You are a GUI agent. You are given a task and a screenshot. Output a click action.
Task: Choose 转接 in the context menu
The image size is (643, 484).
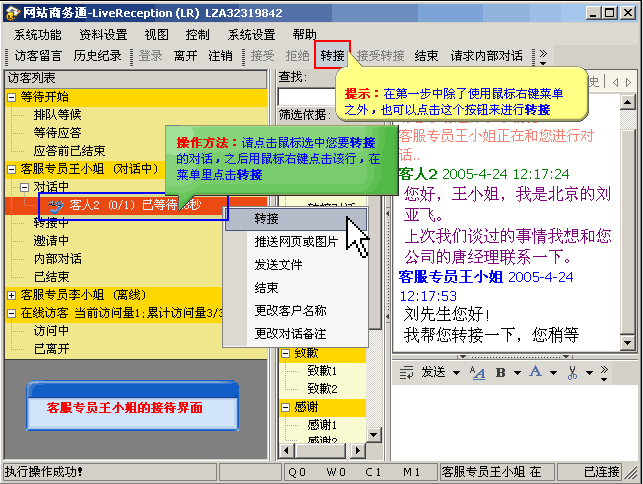267,218
